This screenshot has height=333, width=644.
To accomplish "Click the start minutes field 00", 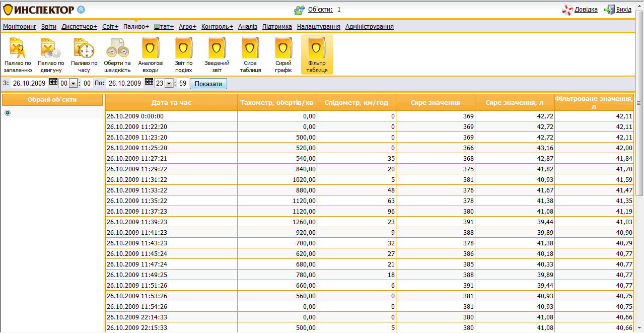I will click(87, 84).
